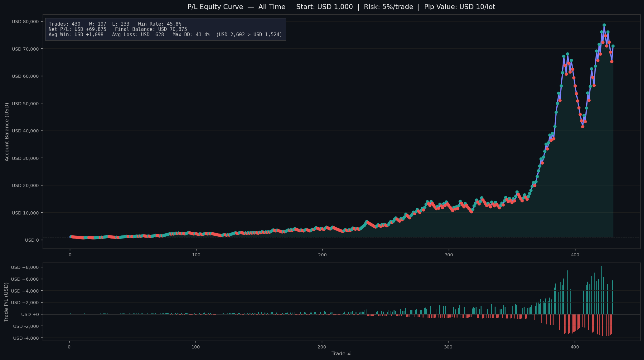Click the 300 tick on equity chart x-axis
Image resolution: width=644 pixels, height=360 pixels.
coord(448,255)
